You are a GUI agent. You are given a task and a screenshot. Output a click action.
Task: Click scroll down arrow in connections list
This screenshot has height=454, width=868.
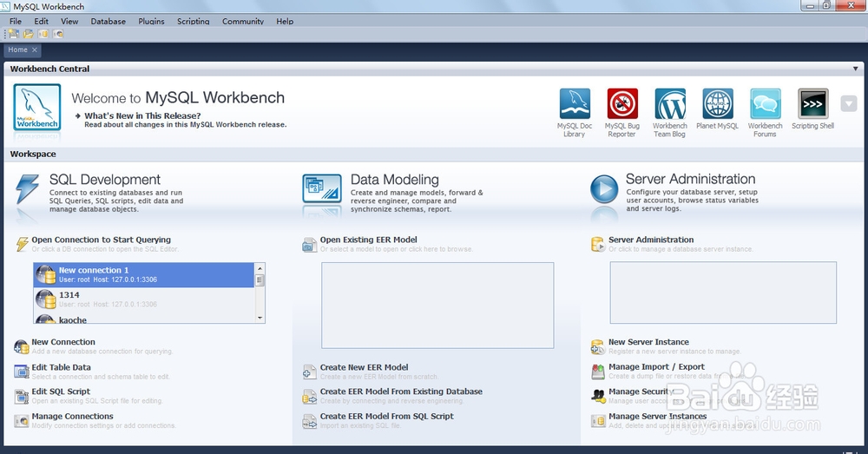[260, 318]
